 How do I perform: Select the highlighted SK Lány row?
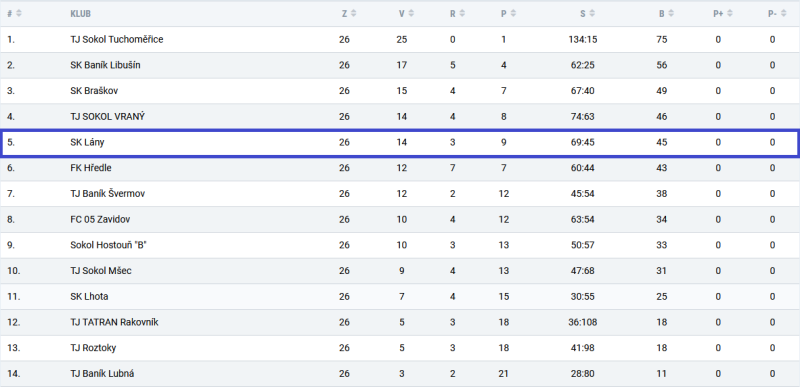[400, 143]
